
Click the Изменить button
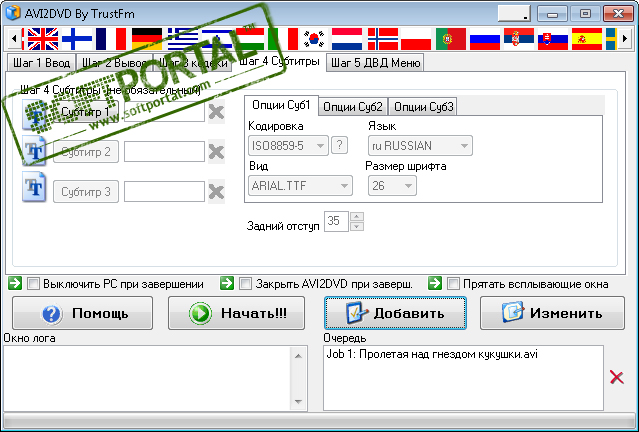click(552, 313)
